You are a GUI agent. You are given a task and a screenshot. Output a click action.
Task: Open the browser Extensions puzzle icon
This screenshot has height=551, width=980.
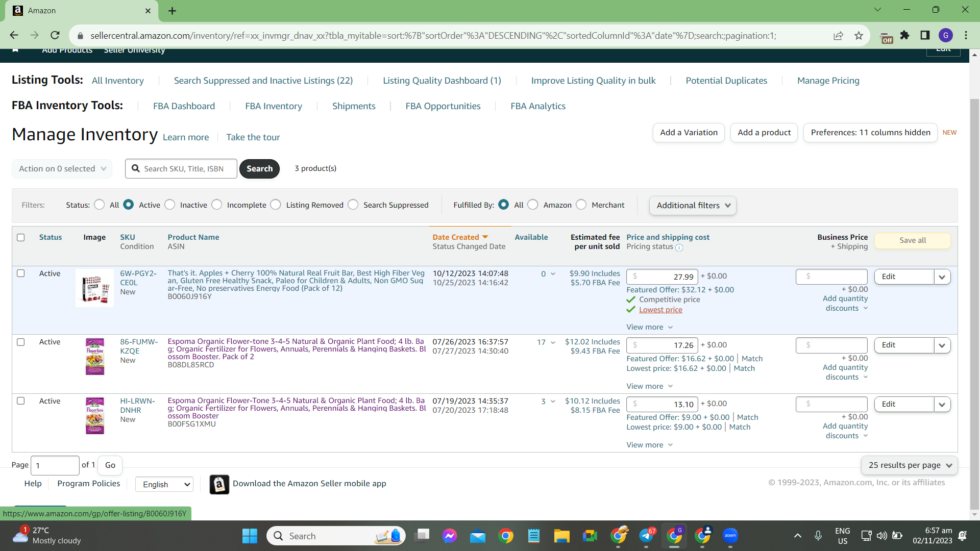pyautogui.click(x=905, y=35)
